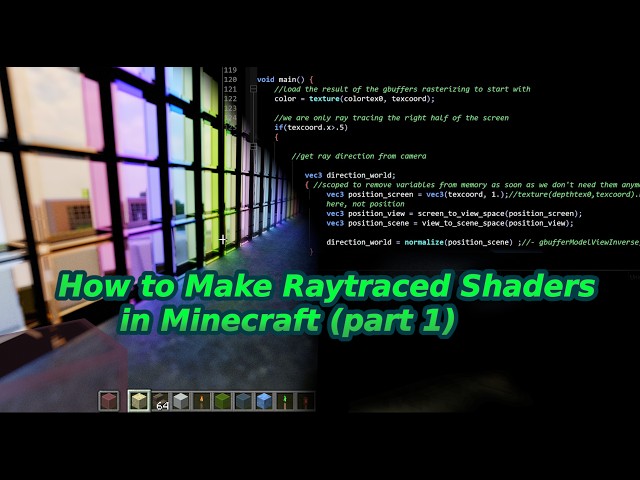
Task: Select the red torch in last hotbar slot
Action: click(305, 401)
